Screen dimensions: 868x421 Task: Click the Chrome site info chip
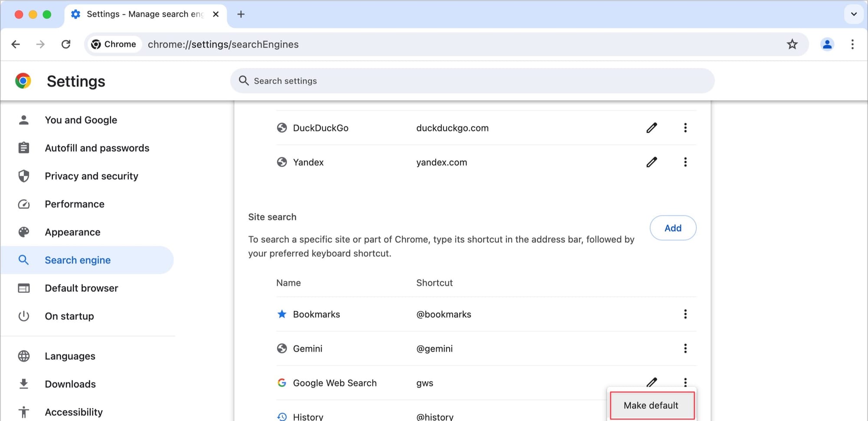coord(114,44)
